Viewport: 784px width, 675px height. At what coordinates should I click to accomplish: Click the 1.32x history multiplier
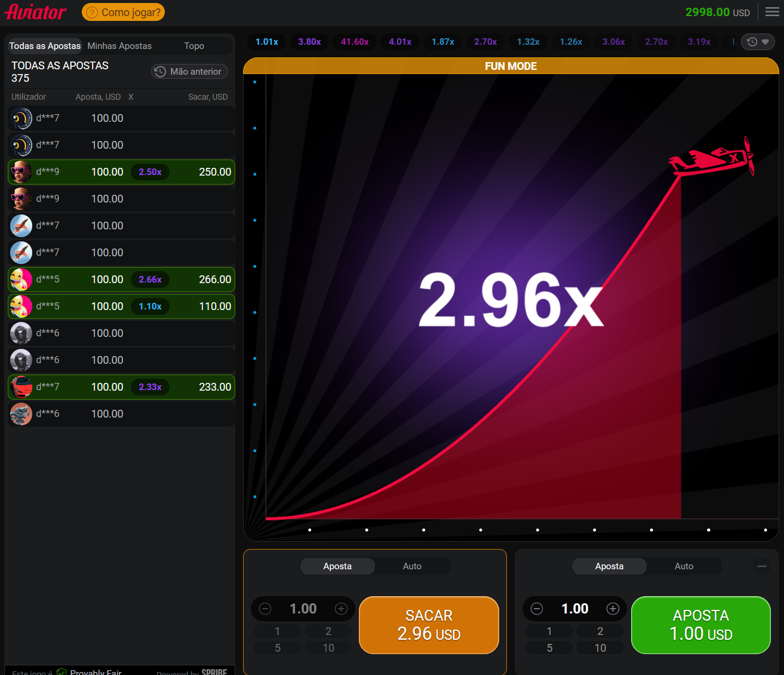click(528, 42)
